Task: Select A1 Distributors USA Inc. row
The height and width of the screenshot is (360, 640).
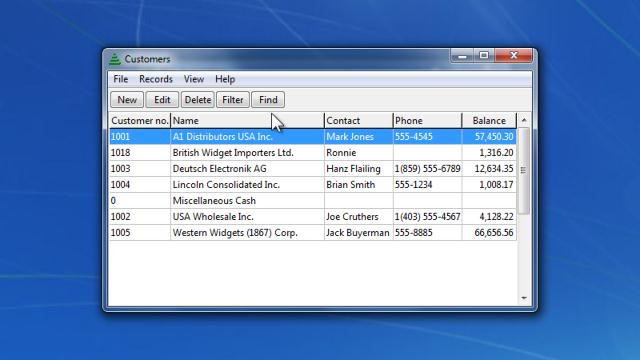Action: click(x=313, y=137)
